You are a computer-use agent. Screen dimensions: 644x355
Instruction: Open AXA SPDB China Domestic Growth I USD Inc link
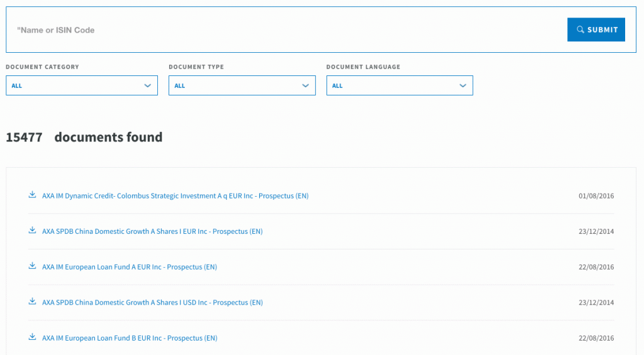[x=152, y=302]
